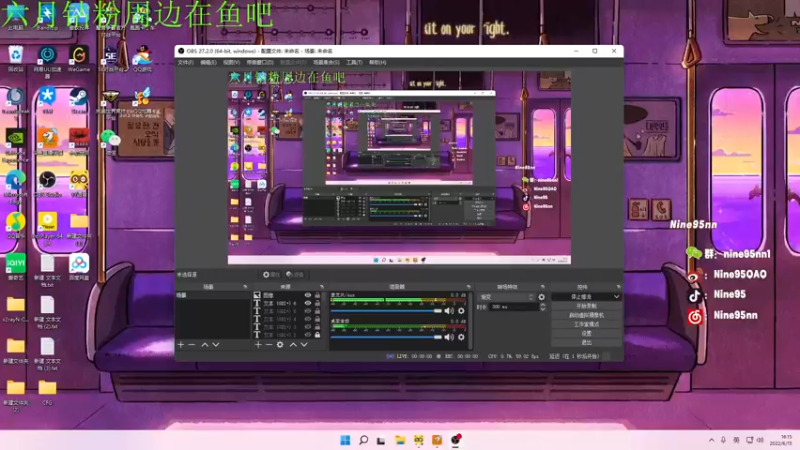Viewport: 800px width, 450px height.
Task: Click 开始录制 to start recording
Action: tap(586, 306)
